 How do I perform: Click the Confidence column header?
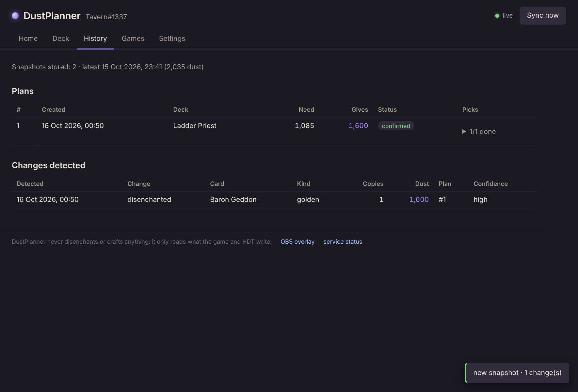(x=490, y=184)
